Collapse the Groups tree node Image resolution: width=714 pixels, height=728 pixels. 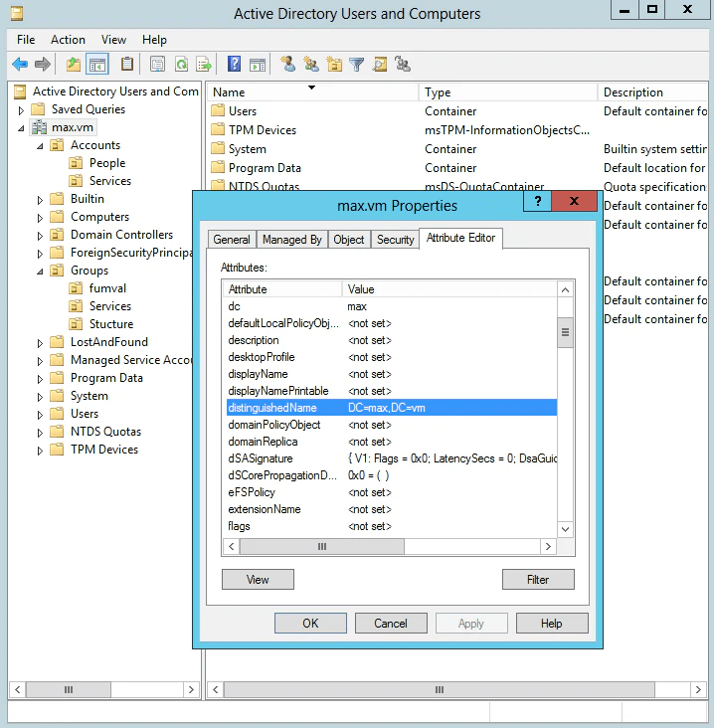40,272
